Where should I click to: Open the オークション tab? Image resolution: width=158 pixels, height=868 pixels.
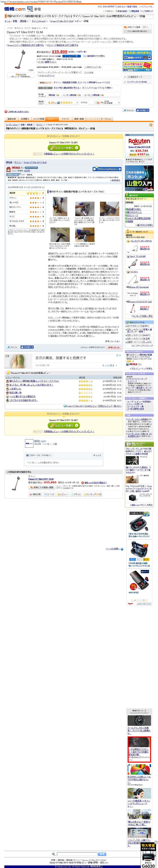pos(106,119)
